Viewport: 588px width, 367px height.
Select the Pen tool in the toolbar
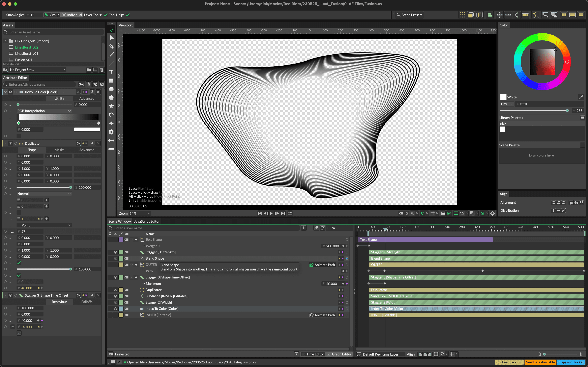point(111,46)
